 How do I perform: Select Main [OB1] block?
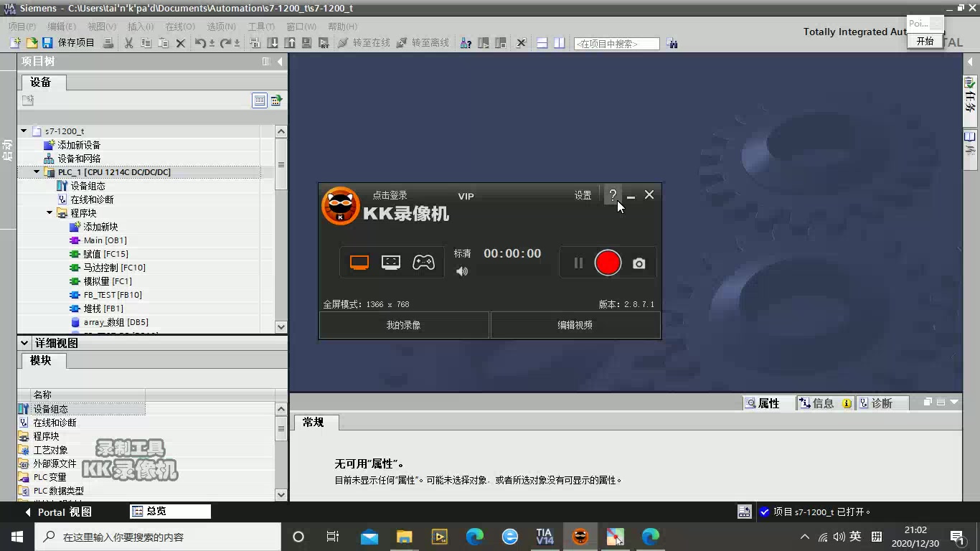coord(98,240)
